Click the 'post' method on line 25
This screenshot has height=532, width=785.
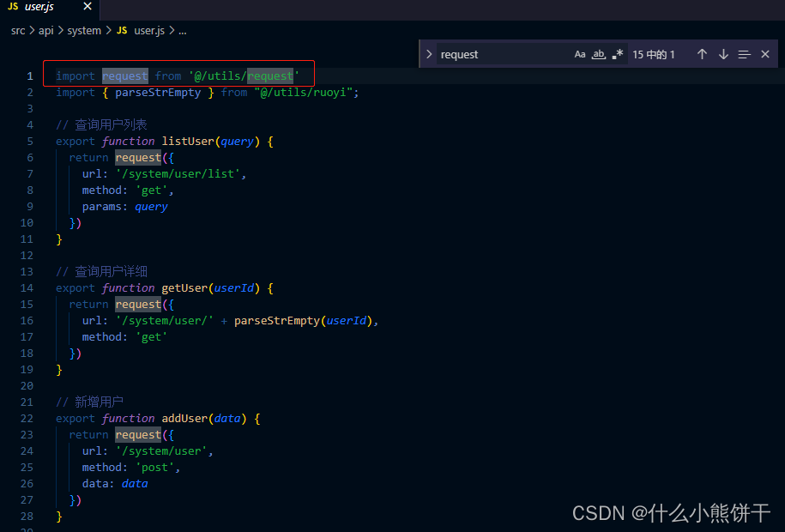point(154,468)
